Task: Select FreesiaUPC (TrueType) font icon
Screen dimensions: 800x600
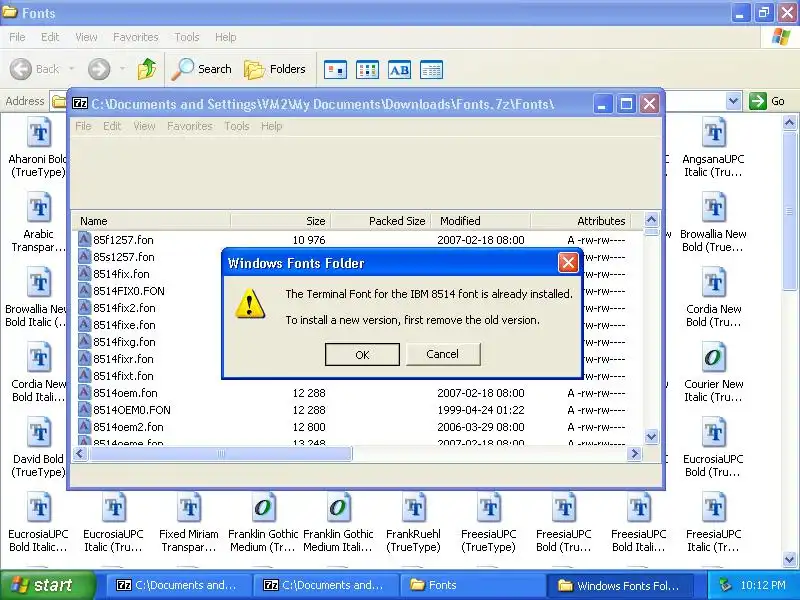Action: (x=489, y=508)
